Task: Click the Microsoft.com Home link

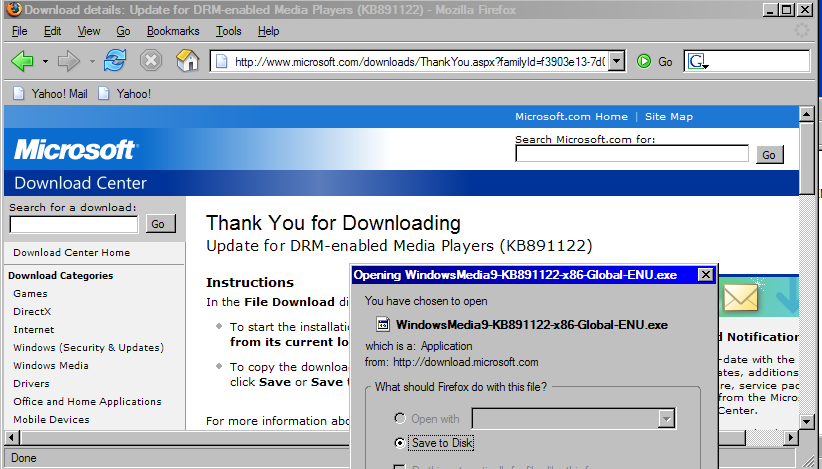Action: pyautogui.click(x=571, y=116)
